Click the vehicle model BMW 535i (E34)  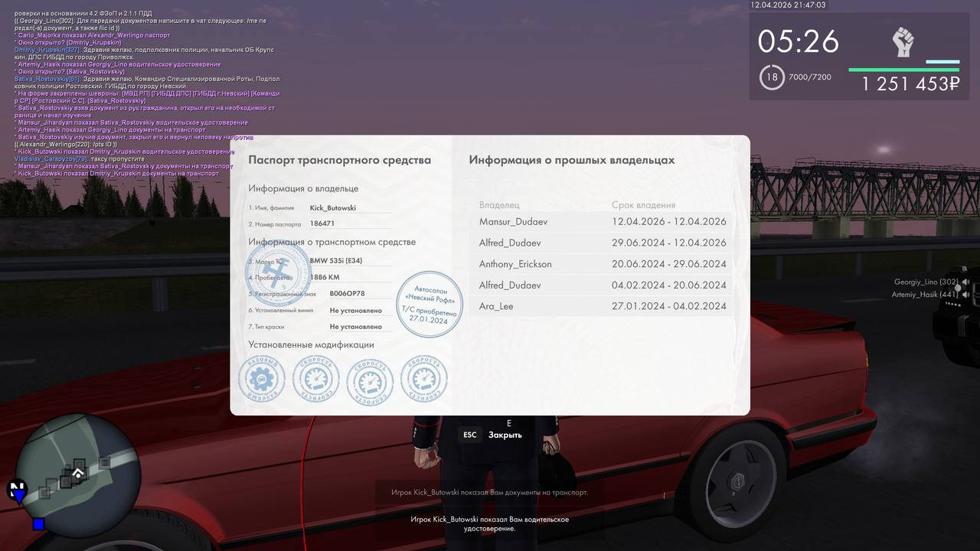coord(337,261)
